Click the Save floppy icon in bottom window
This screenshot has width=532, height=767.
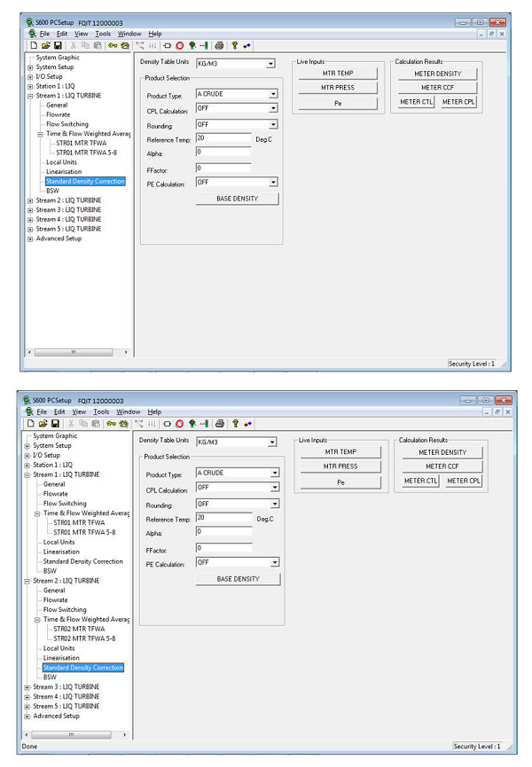(55, 424)
